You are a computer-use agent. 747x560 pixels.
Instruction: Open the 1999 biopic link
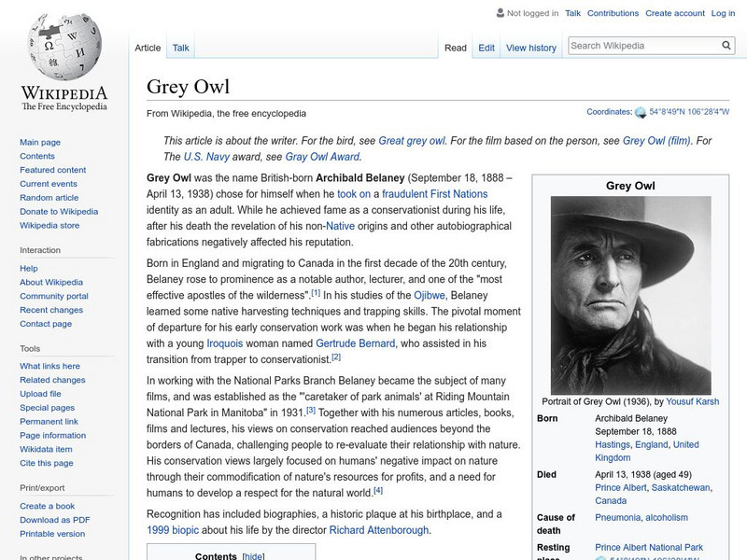(x=173, y=530)
